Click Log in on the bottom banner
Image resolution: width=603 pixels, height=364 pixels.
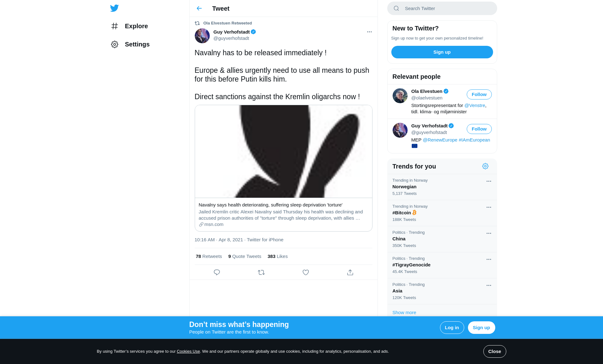pos(452,328)
